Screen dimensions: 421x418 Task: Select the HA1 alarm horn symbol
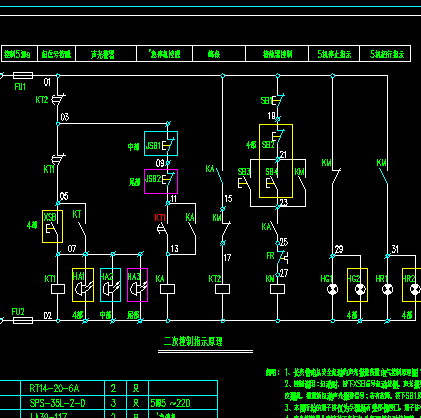pos(83,288)
